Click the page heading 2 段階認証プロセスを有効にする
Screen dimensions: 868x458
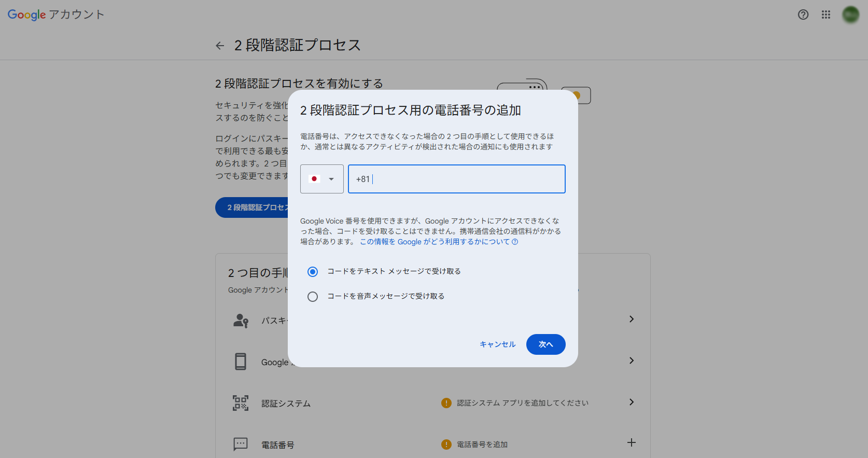click(299, 84)
